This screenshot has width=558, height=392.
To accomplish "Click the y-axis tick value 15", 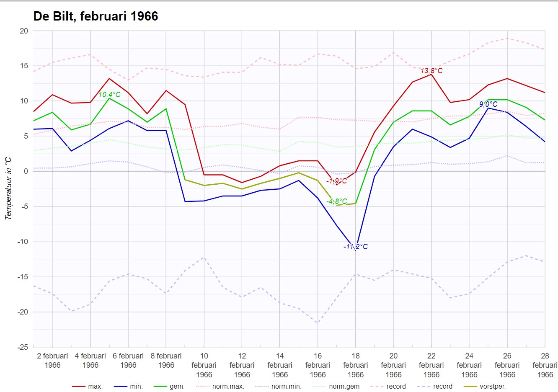I will pyautogui.click(x=24, y=66).
